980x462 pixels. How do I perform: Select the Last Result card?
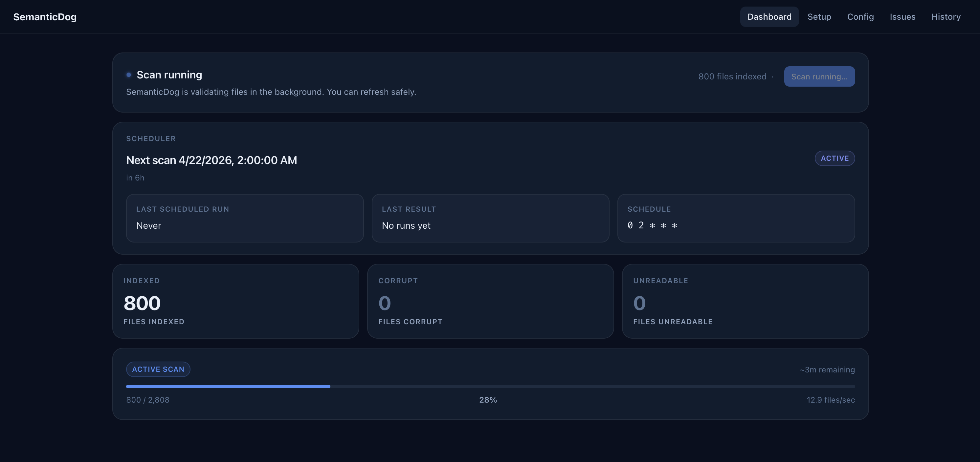[x=490, y=218]
